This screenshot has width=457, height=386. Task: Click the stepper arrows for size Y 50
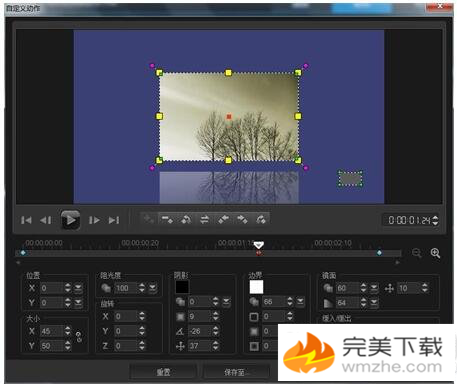tap(68, 346)
